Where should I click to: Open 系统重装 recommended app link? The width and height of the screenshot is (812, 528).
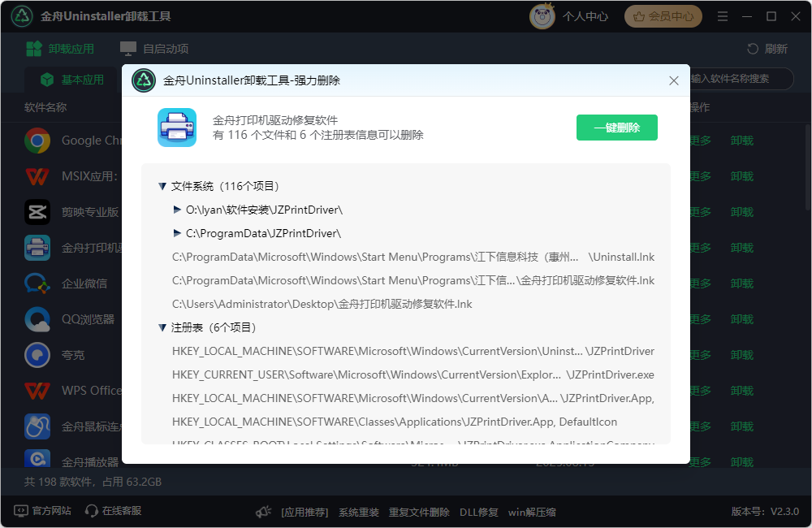359,513
